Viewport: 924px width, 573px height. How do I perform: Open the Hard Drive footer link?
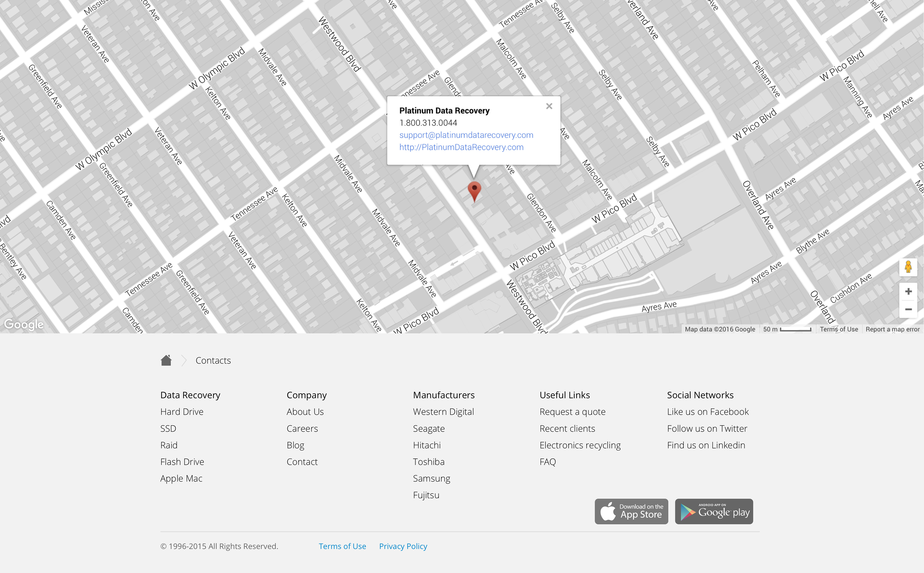click(182, 412)
